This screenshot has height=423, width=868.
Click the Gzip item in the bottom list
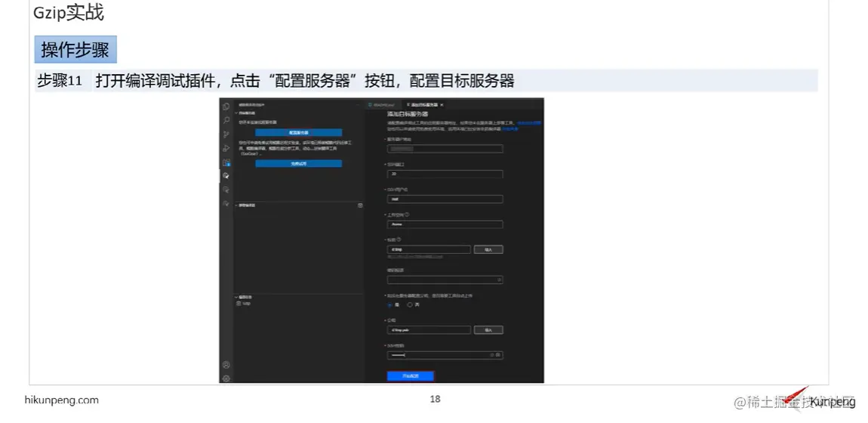pos(244,304)
